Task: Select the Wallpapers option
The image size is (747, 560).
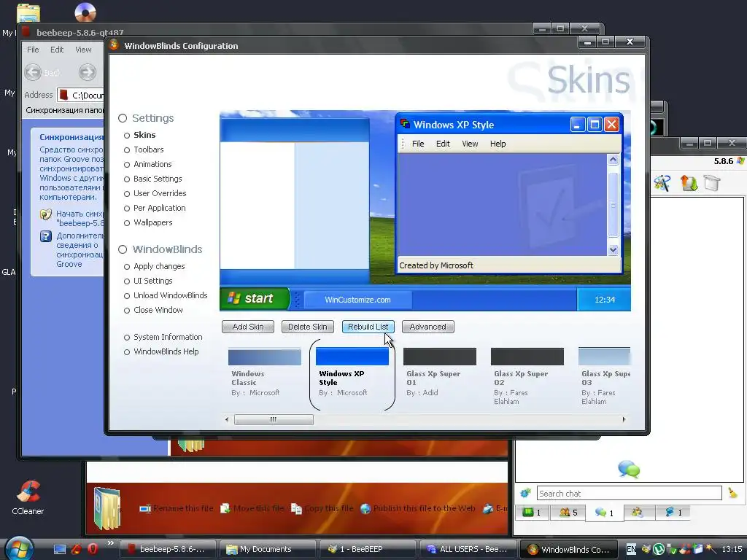Action: pyautogui.click(x=152, y=223)
